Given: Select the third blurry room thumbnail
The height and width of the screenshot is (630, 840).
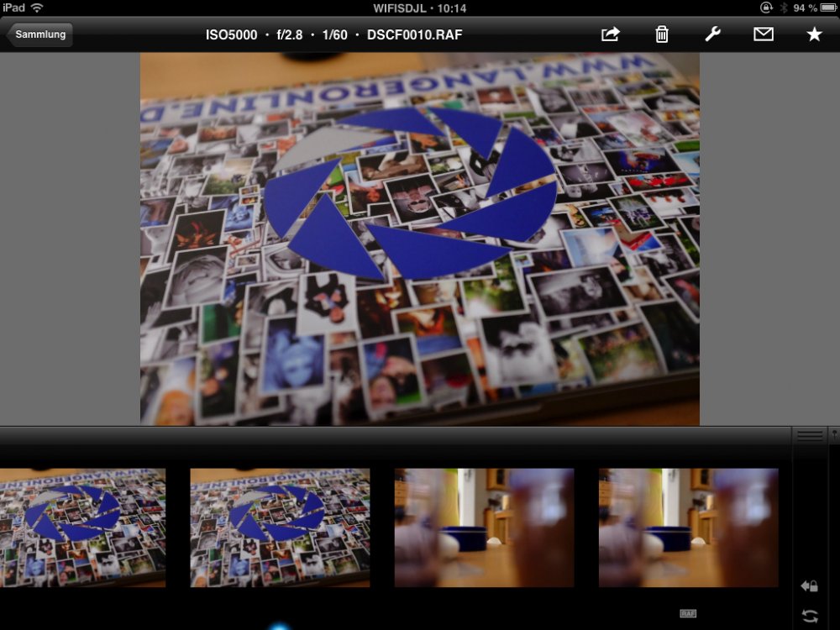Looking at the screenshot, I should (x=484, y=528).
